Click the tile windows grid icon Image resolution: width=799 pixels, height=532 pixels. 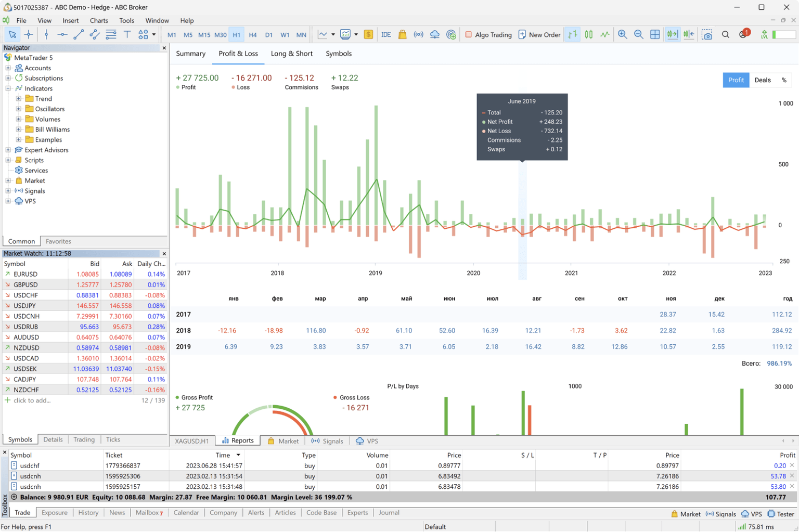pyautogui.click(x=655, y=34)
